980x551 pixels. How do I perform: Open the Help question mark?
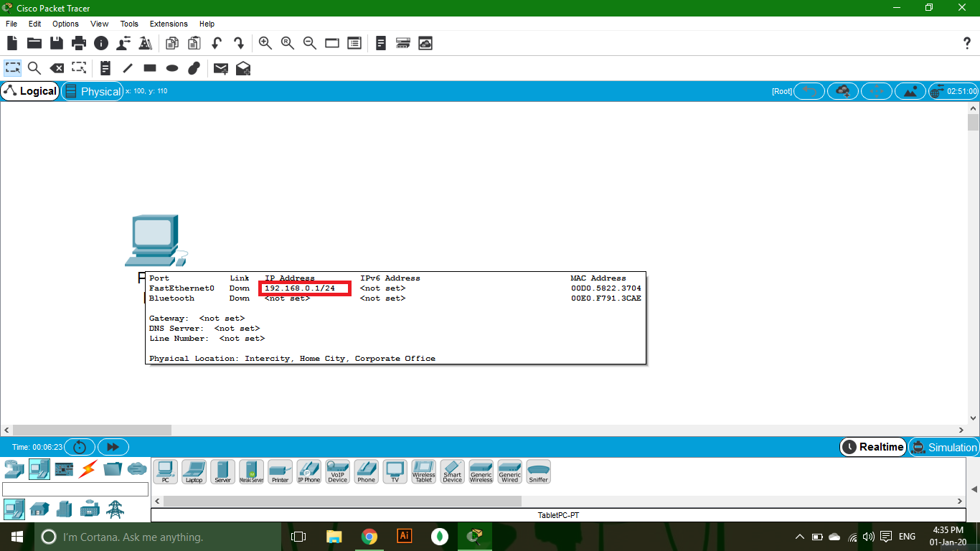[966, 43]
